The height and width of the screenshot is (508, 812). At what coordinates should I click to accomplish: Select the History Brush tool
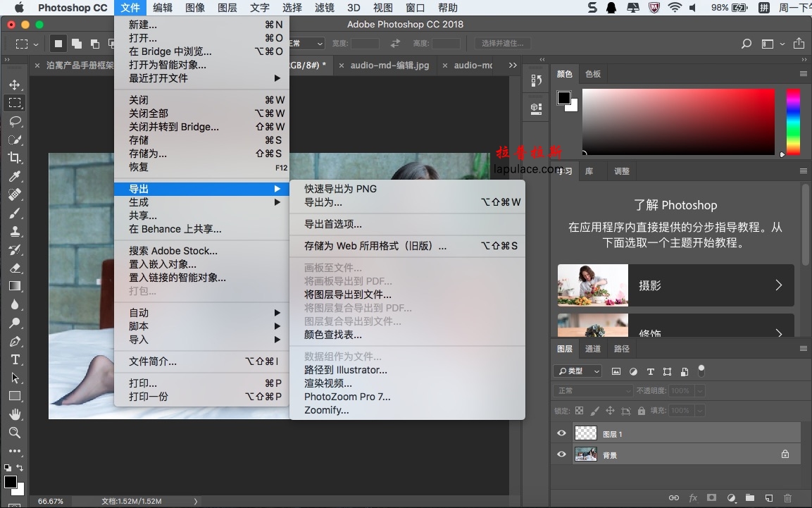[15, 249]
